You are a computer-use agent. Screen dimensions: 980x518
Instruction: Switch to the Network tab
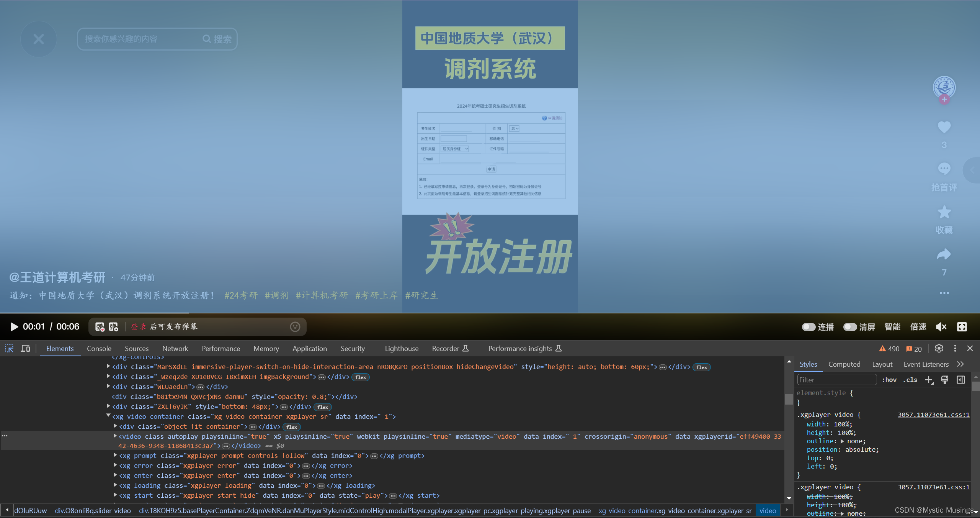tap(175, 349)
